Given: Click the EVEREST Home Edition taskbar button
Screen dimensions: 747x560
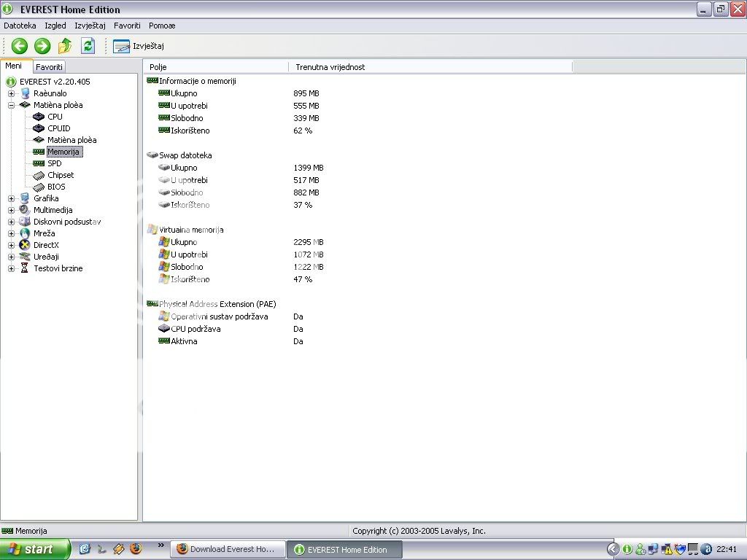Looking at the screenshot, I should [344, 550].
